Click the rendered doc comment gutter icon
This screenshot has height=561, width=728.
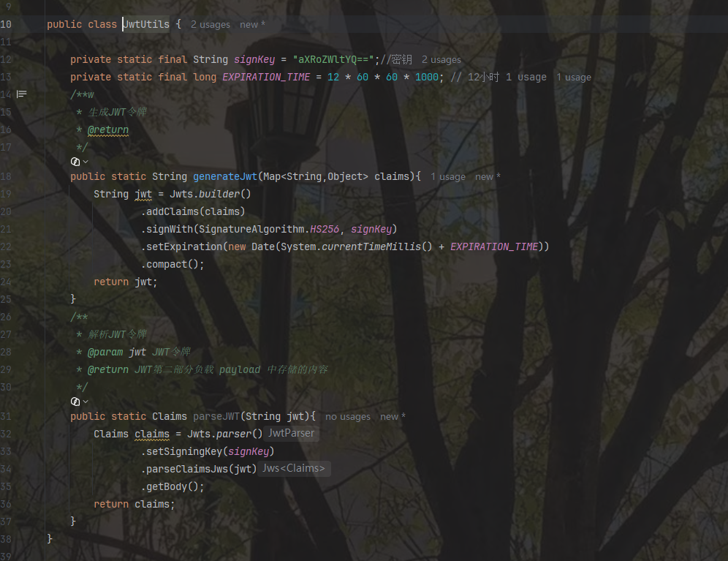[x=21, y=94]
